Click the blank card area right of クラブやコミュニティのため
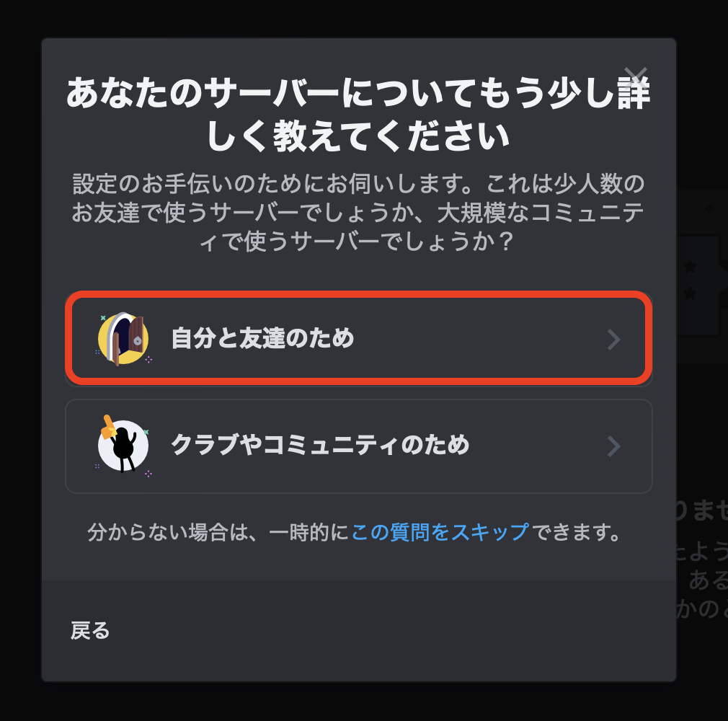Viewport: 728px width, 721px height. (538, 445)
